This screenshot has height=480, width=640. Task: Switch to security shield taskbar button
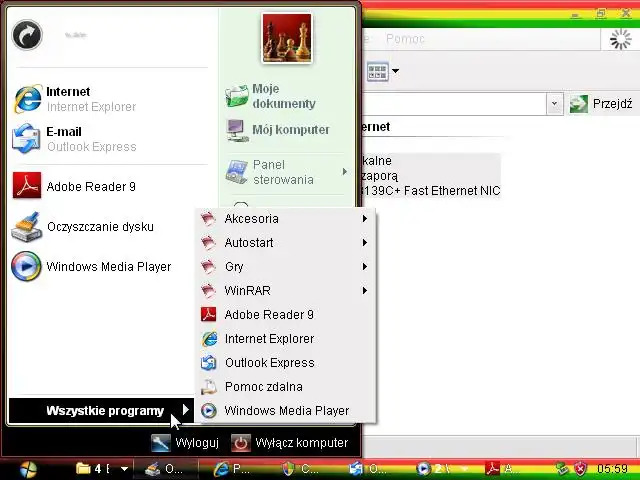point(301,469)
